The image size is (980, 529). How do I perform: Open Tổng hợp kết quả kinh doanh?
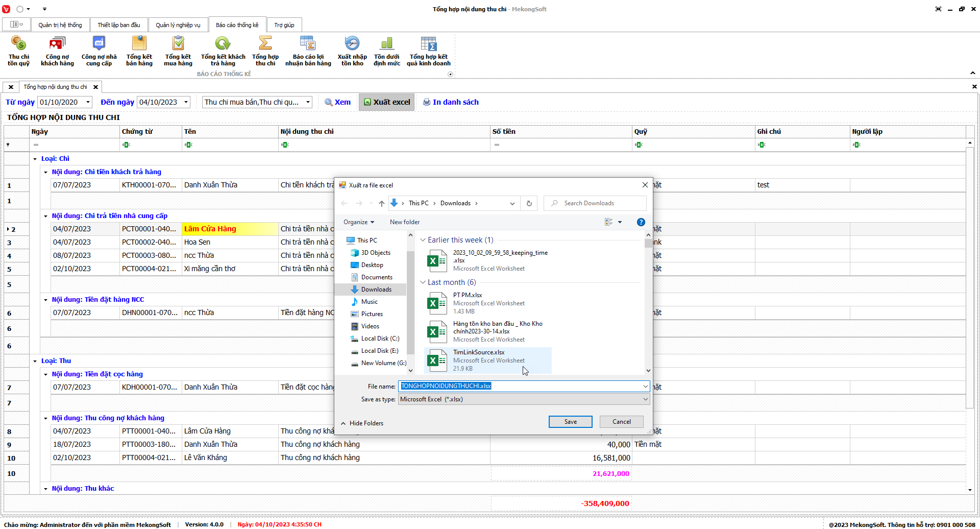pos(428,51)
